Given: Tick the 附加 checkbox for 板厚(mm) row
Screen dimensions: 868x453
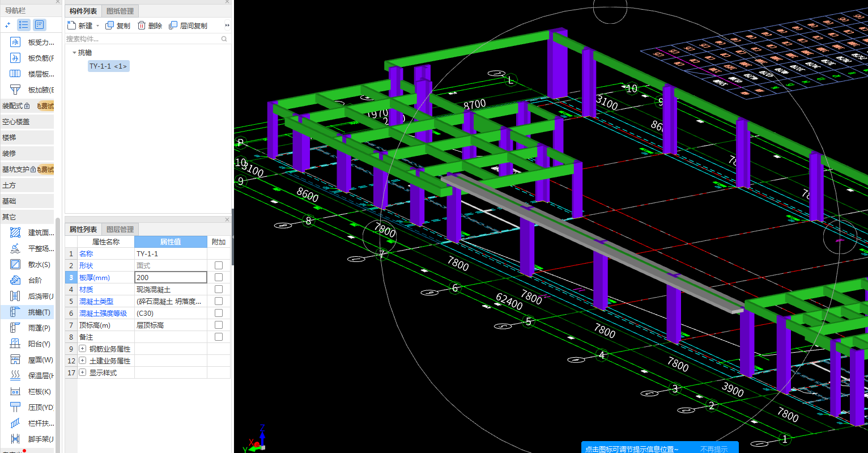Looking at the screenshot, I should tap(219, 277).
